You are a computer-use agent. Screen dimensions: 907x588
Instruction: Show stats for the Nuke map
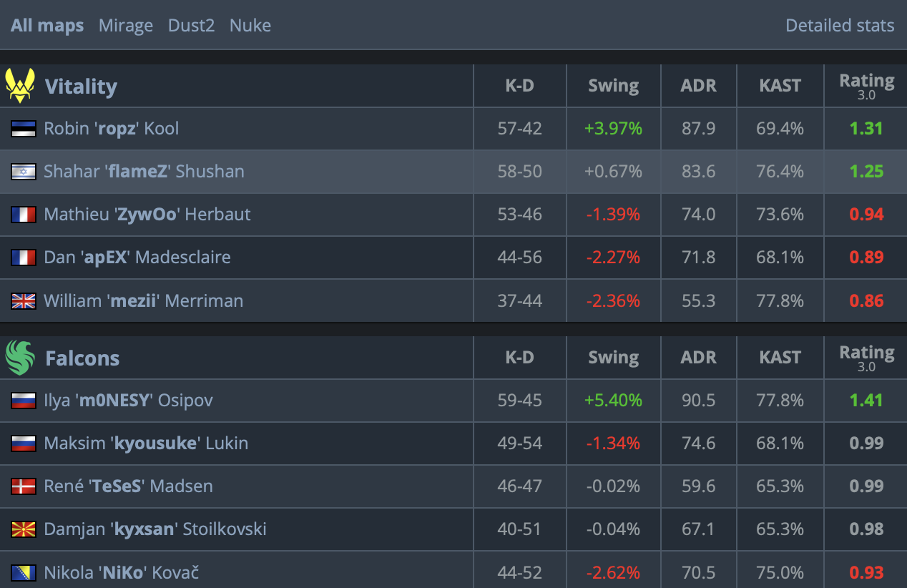[x=250, y=26]
